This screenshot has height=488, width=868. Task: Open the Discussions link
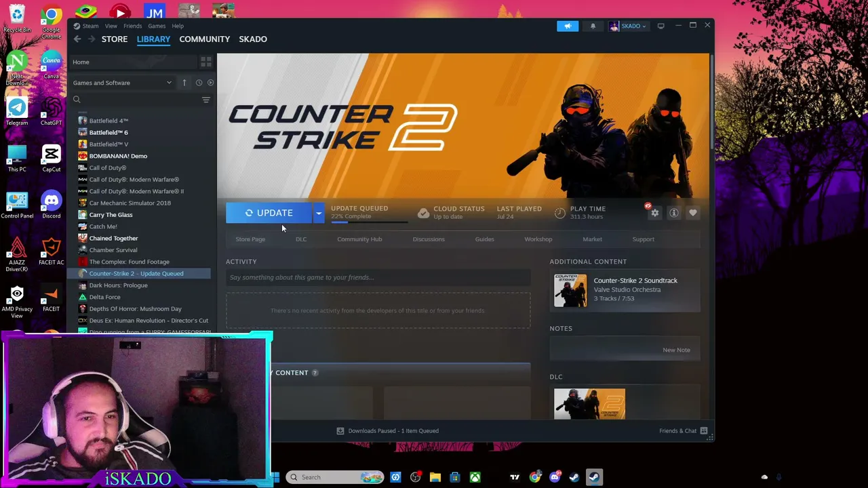click(x=429, y=239)
